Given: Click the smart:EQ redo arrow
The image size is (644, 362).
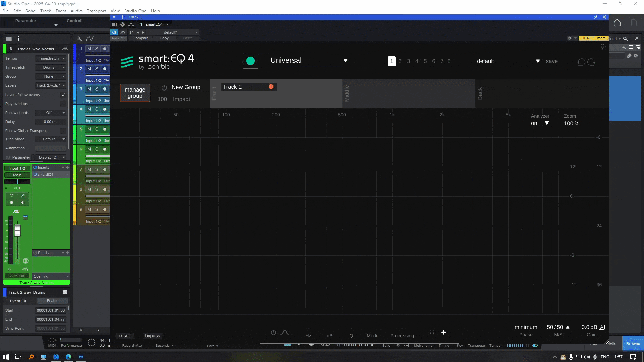Looking at the screenshot, I should [591, 62].
